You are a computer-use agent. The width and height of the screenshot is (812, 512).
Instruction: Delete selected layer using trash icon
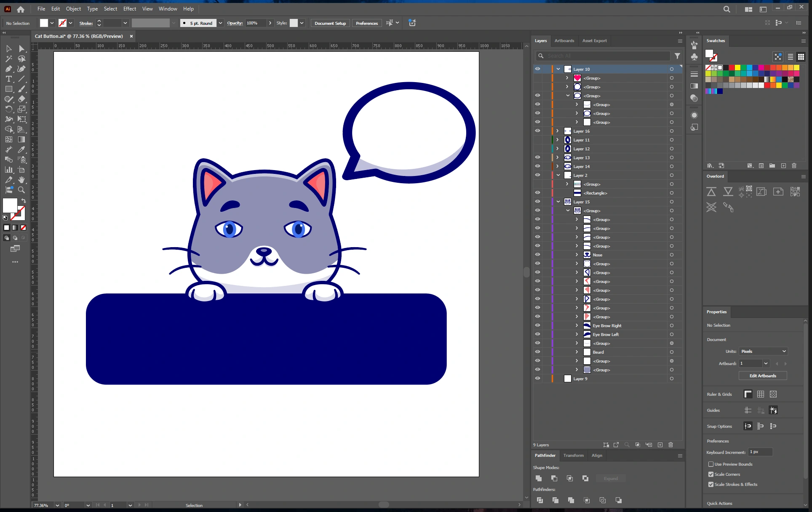pos(670,445)
